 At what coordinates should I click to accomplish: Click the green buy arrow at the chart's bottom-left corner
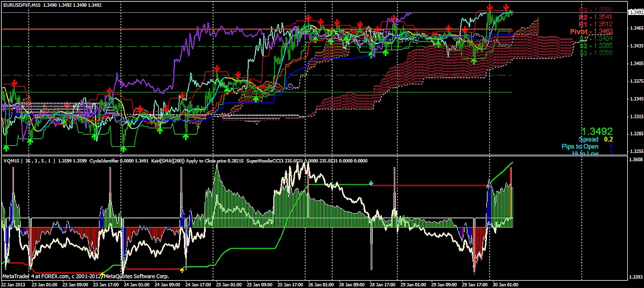[6, 147]
